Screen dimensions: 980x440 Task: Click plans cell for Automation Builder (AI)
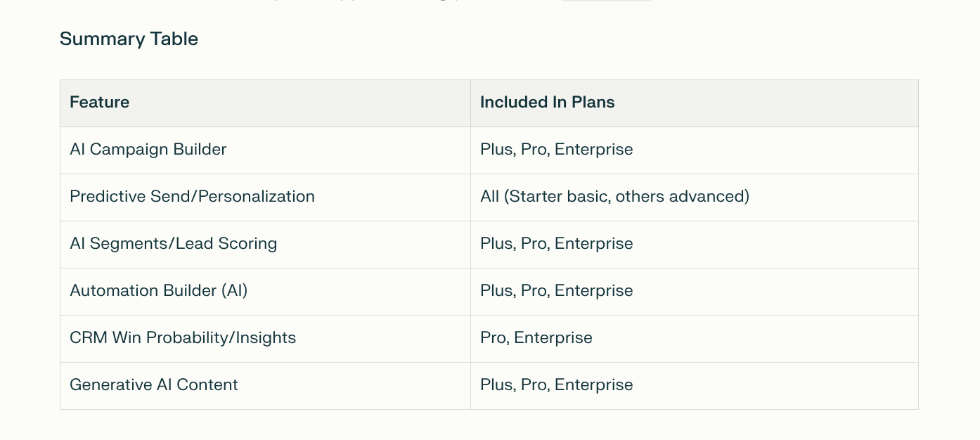point(694,292)
